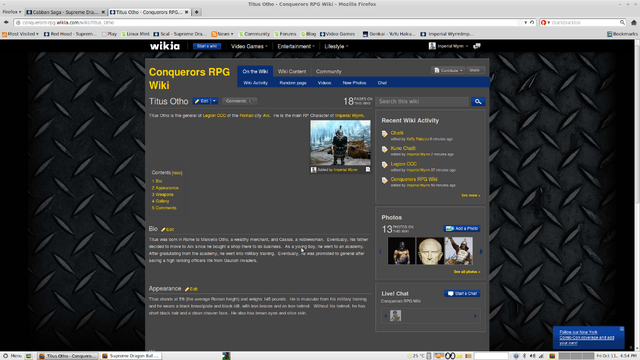The width and height of the screenshot is (640, 360).
Task: Reload the page with the refresh icon
Action: click(x=532, y=22)
